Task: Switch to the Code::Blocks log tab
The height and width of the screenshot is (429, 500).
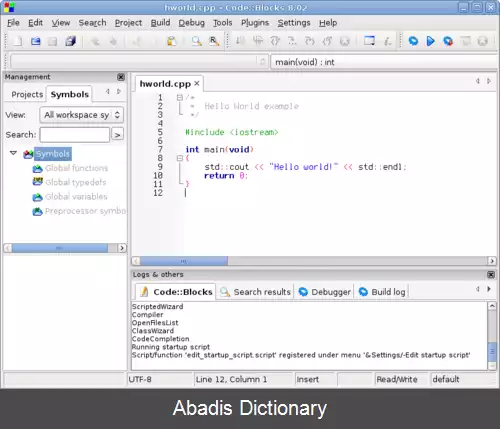Action: pos(177,292)
